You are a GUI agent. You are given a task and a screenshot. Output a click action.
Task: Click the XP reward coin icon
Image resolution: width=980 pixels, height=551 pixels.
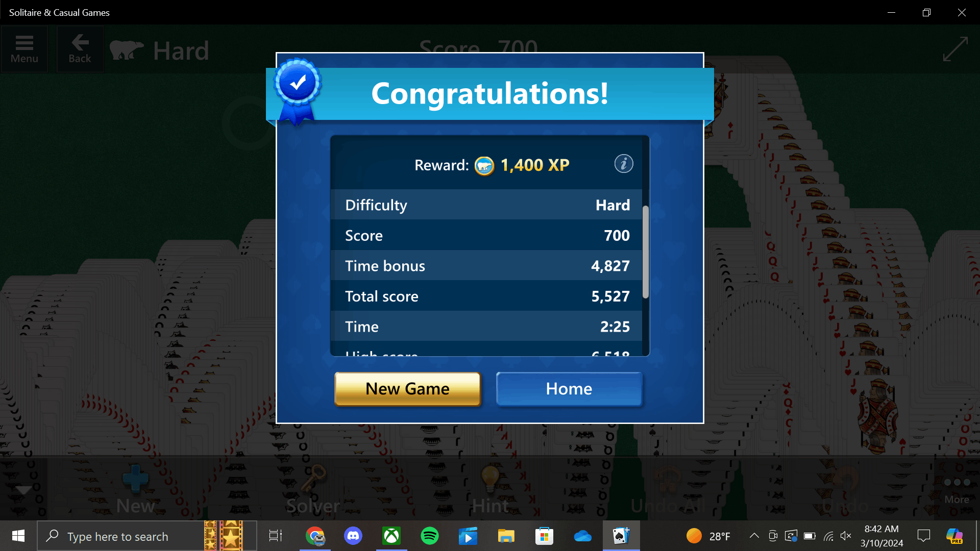click(x=484, y=165)
